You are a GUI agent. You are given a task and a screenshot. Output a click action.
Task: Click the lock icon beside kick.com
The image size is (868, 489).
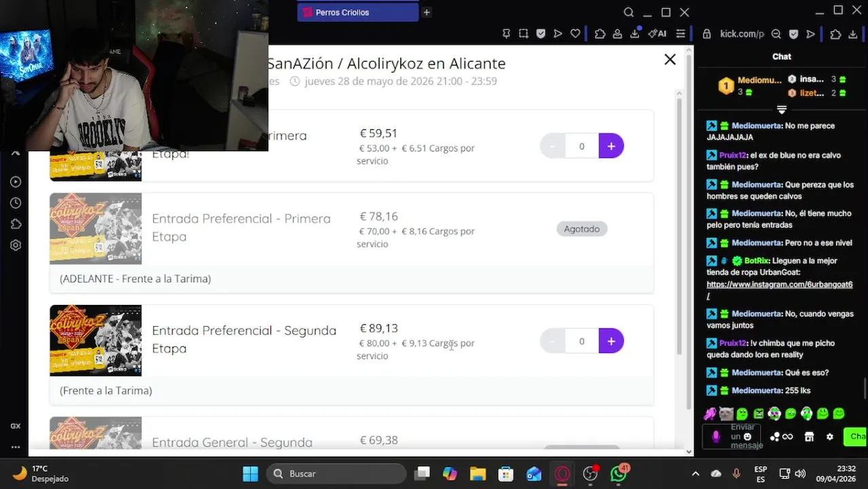pyautogui.click(x=707, y=34)
